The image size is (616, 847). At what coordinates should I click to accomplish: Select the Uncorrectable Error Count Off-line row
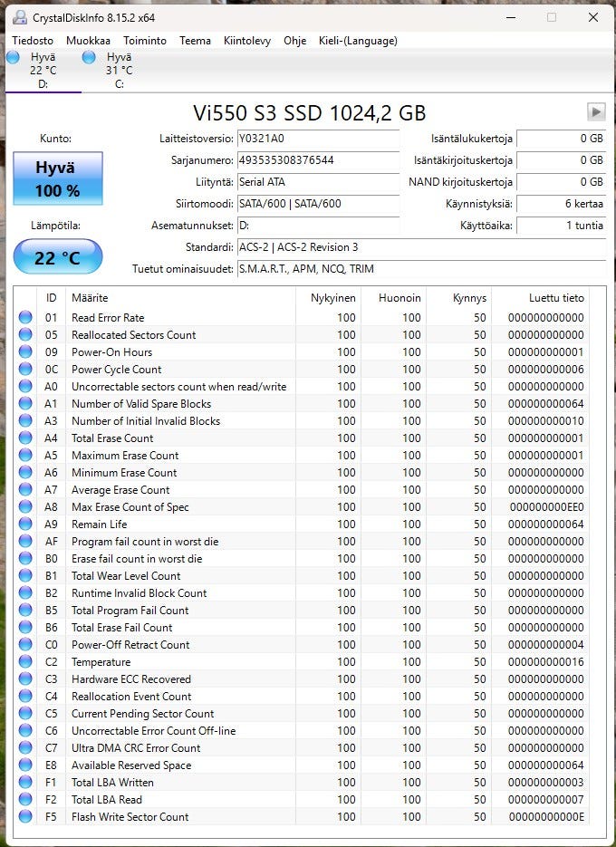pos(302,730)
